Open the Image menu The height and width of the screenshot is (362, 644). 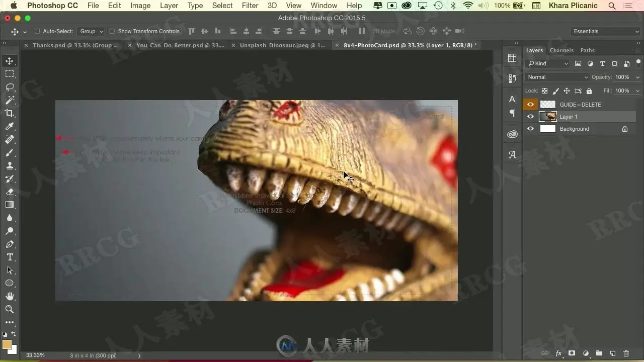click(x=140, y=6)
